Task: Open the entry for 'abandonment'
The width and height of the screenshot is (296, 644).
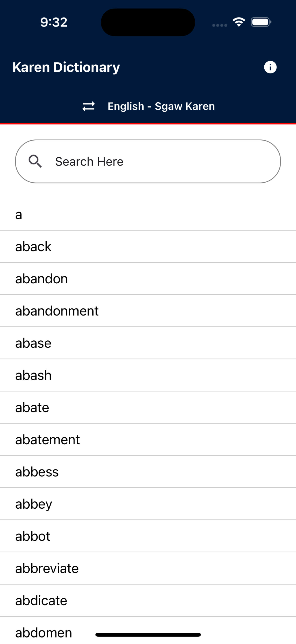Action: pyautogui.click(x=148, y=311)
